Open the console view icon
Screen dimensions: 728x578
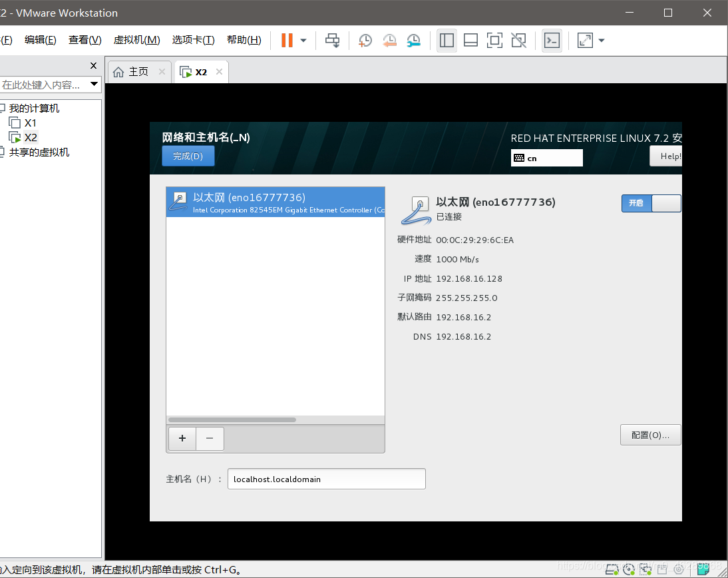(x=552, y=41)
